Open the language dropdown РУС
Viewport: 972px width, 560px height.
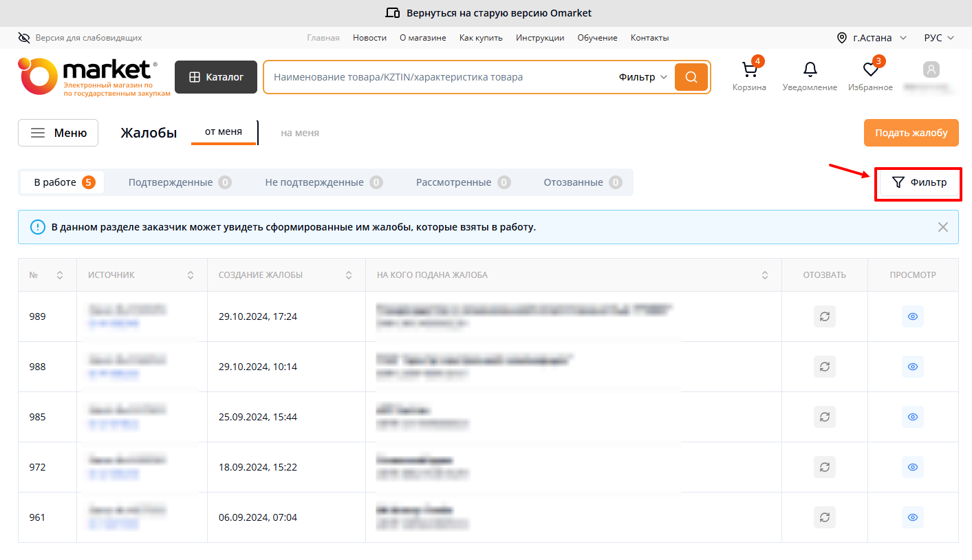[x=938, y=38]
